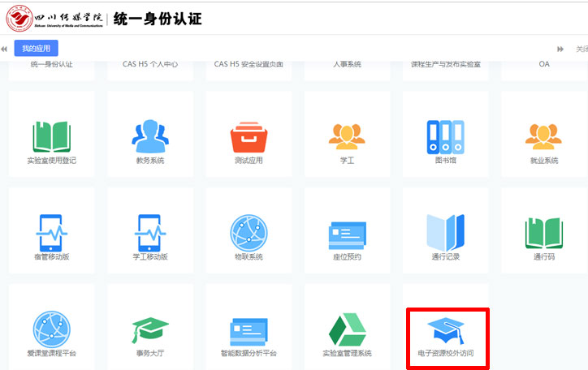Click the right double-arrow tab scroller
The width and height of the screenshot is (588, 370).
tap(559, 49)
